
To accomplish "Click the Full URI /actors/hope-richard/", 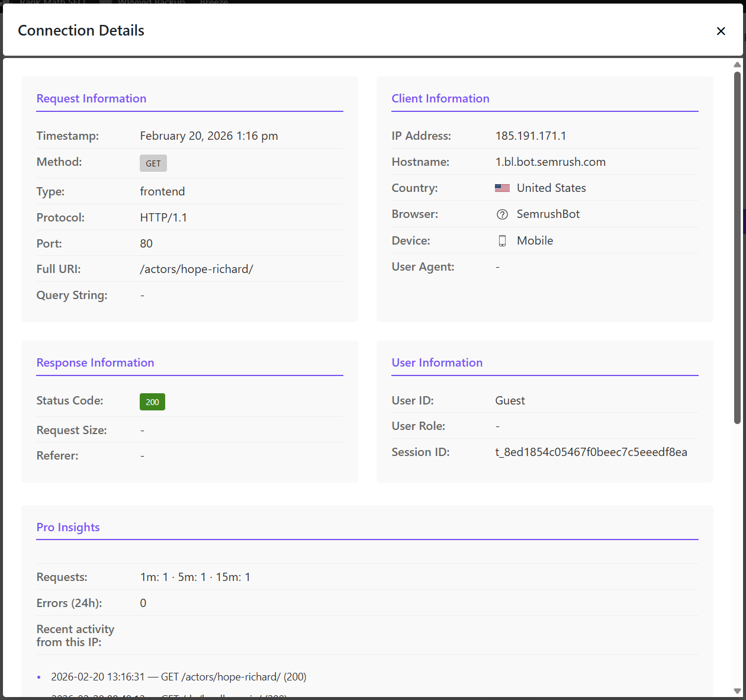I will pyautogui.click(x=197, y=269).
